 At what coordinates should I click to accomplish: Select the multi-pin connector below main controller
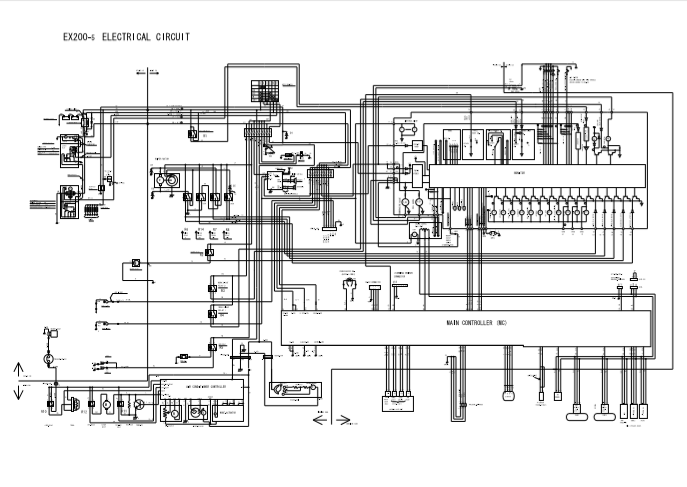coord(397,402)
